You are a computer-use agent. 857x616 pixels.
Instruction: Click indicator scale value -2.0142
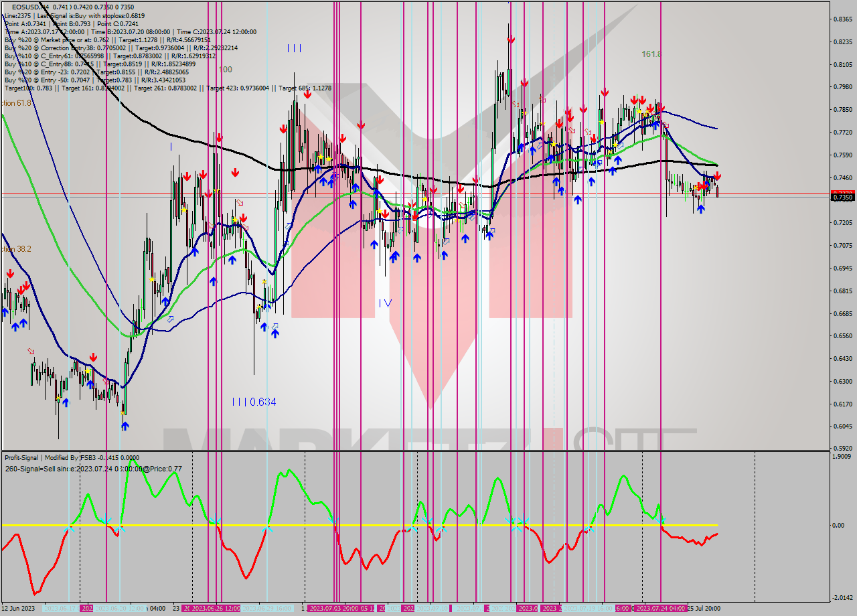click(x=842, y=598)
